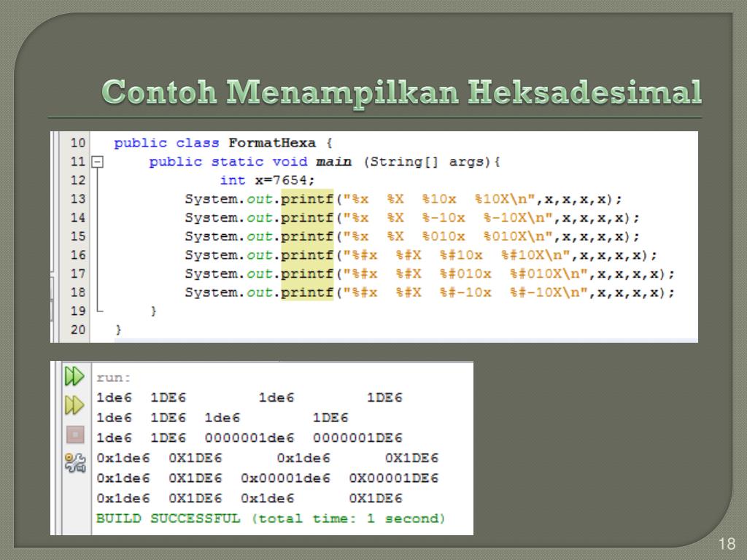Click the '%#010x' format specifier on line 17
This screenshot has width=747, height=560.
pyautogui.click(x=465, y=274)
